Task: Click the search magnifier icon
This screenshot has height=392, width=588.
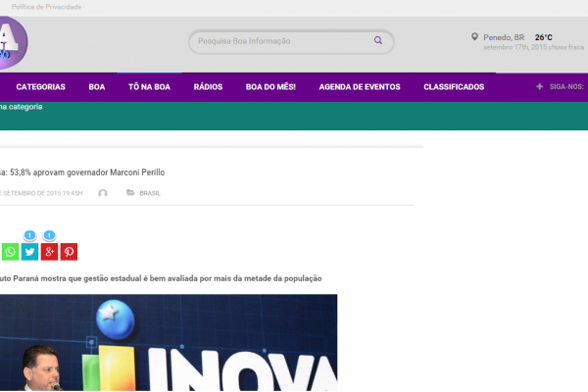Action: pyautogui.click(x=378, y=41)
